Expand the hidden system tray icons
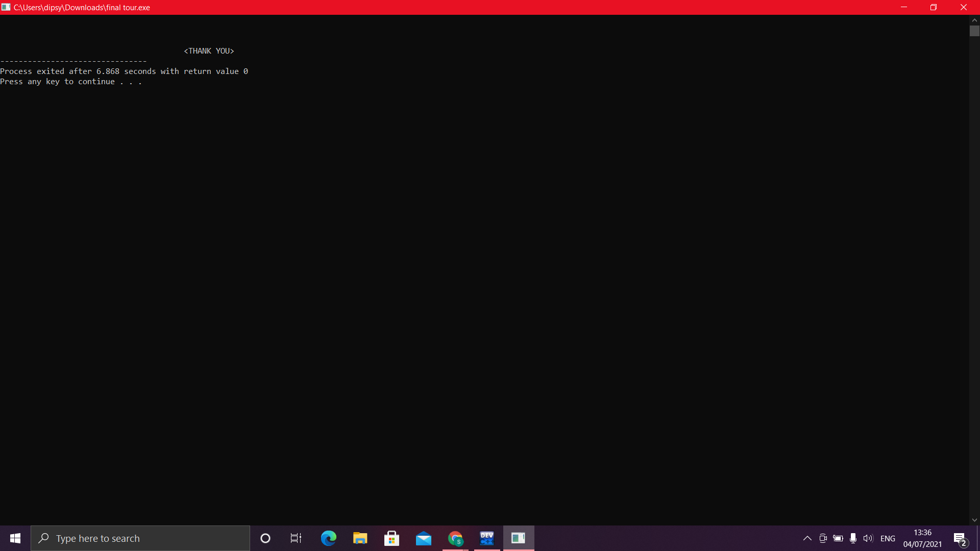This screenshot has width=980, height=551. click(x=807, y=538)
